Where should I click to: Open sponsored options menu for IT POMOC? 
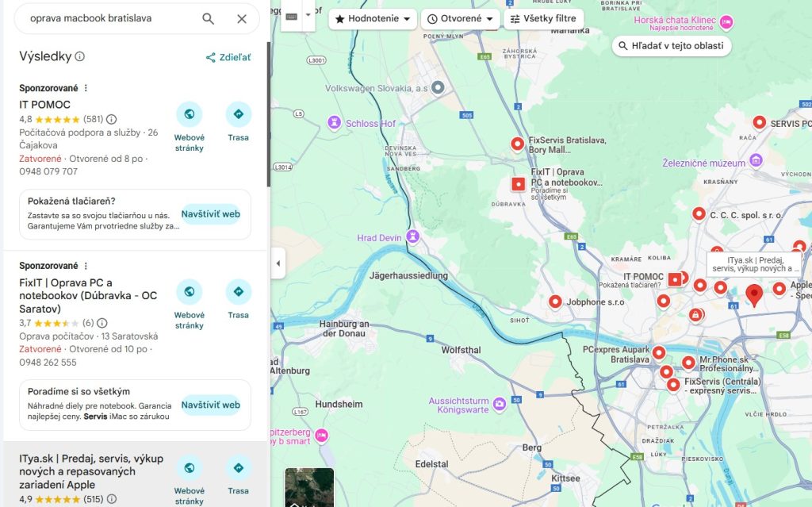tap(86, 88)
